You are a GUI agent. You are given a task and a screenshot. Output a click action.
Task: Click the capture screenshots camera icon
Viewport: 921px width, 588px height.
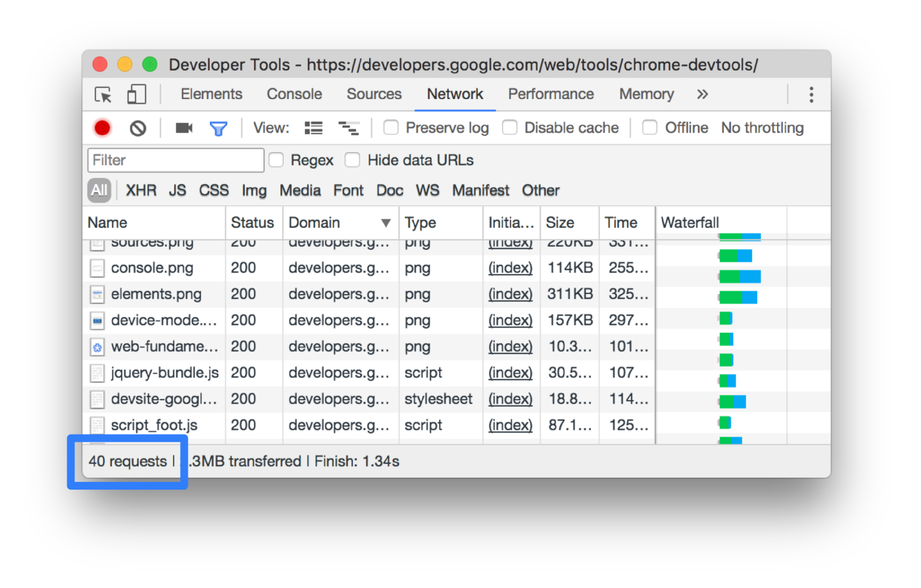184,128
